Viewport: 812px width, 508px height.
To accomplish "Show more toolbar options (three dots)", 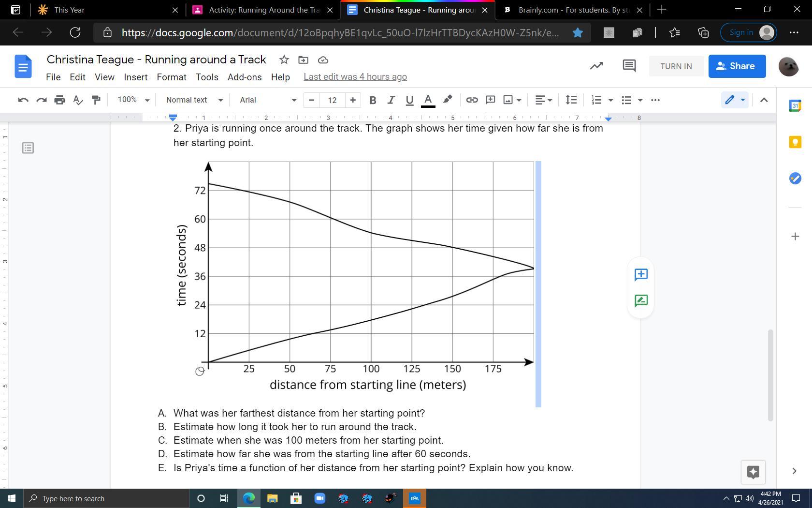I will [x=655, y=100].
